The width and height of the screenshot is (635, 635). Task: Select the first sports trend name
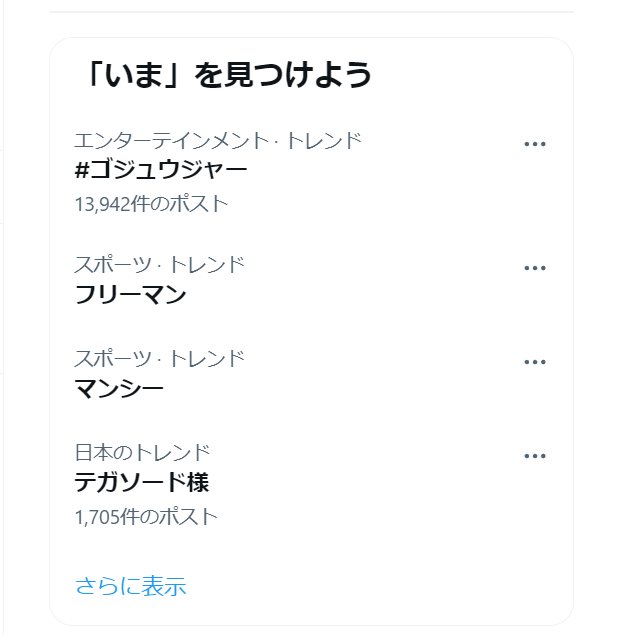[131, 295]
